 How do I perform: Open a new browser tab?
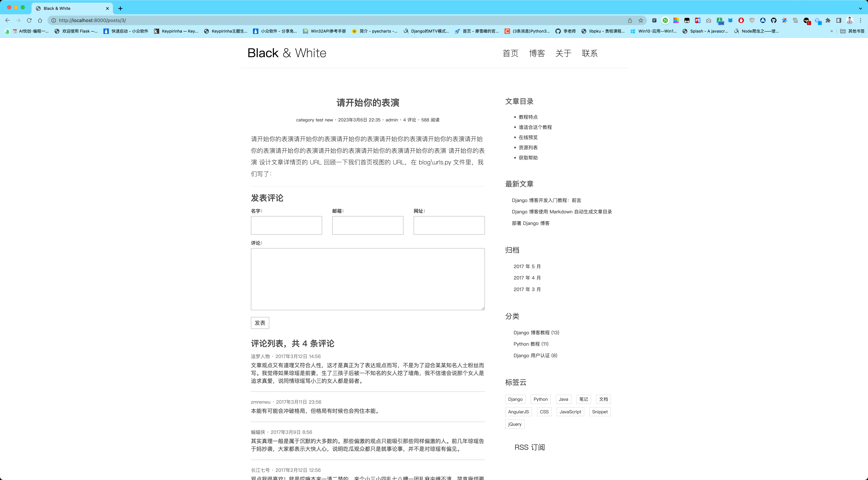coord(120,8)
